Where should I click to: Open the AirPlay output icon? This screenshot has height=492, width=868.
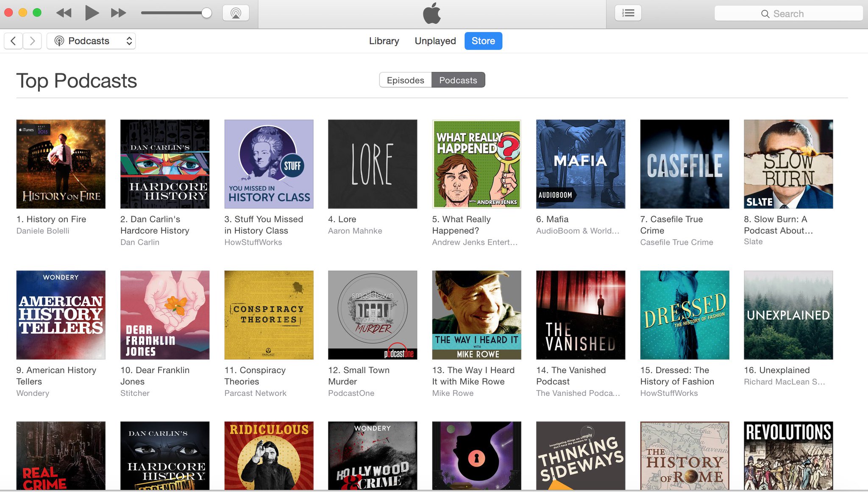[x=236, y=13]
